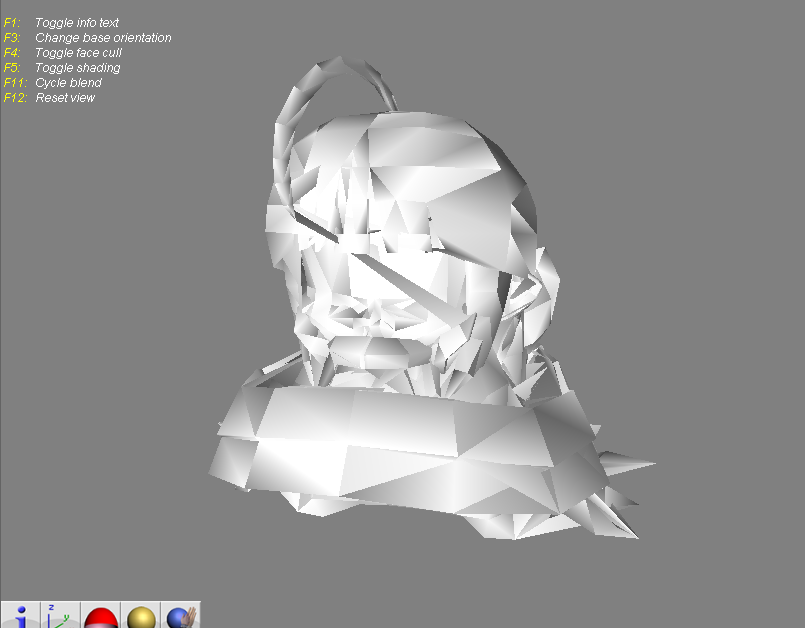Click the "Toggle face cull" label
This screenshot has width=805, height=628.
78,52
